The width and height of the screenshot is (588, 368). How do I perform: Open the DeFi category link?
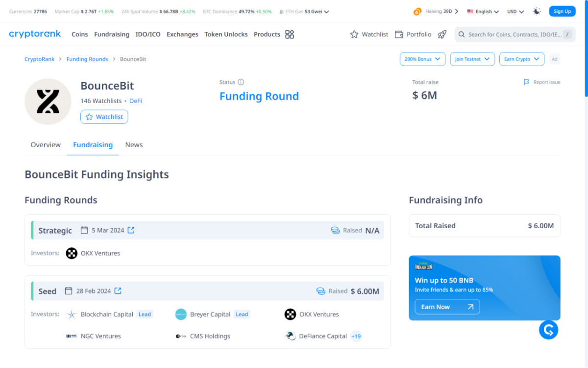pyautogui.click(x=136, y=101)
